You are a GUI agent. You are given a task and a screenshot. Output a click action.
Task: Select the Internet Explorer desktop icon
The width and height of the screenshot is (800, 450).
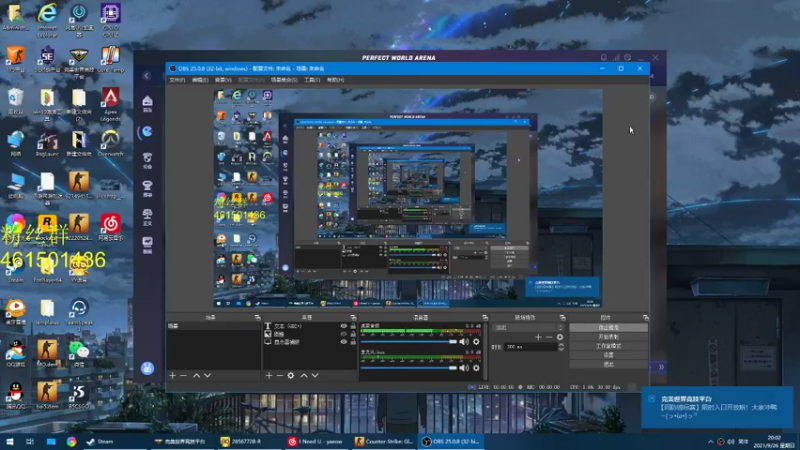point(47,20)
